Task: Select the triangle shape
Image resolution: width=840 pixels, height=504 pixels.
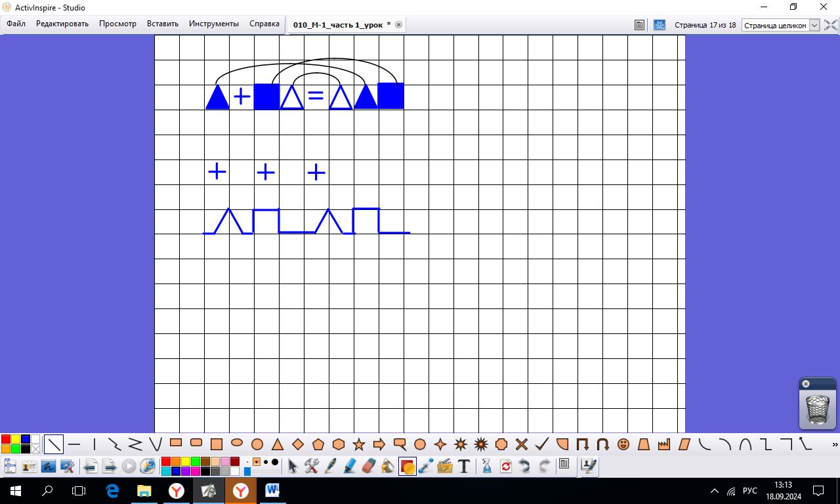Action: tap(278, 444)
